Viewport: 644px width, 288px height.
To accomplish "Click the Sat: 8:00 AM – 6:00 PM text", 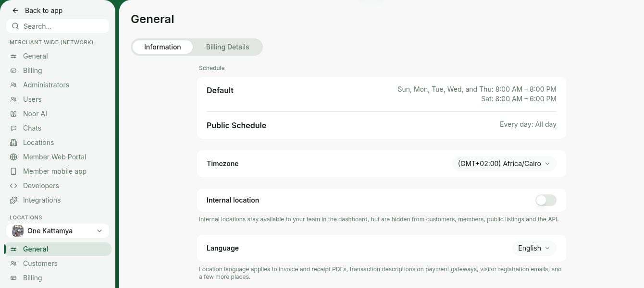I will pyautogui.click(x=519, y=99).
